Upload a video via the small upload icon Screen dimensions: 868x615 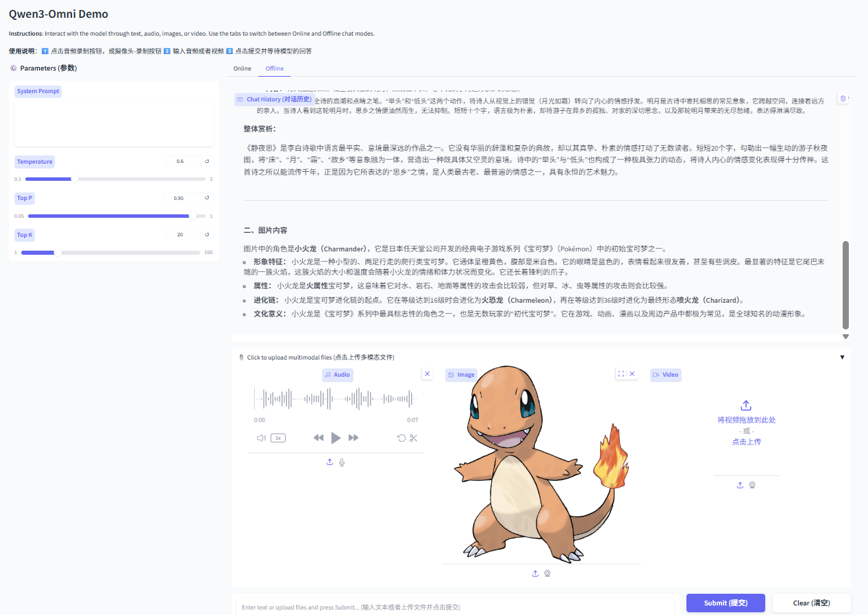(x=740, y=485)
